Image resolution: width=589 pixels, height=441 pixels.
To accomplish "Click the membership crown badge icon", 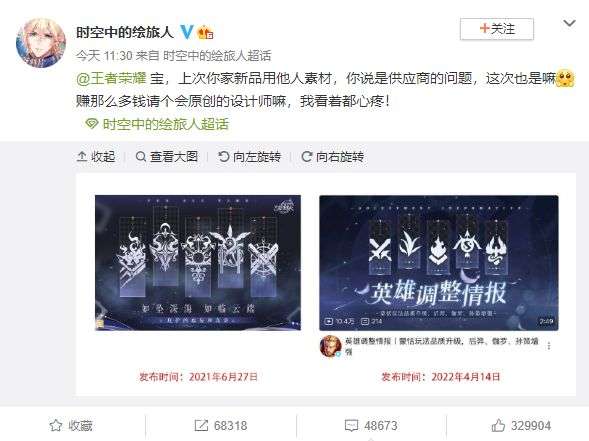I will tap(205, 32).
